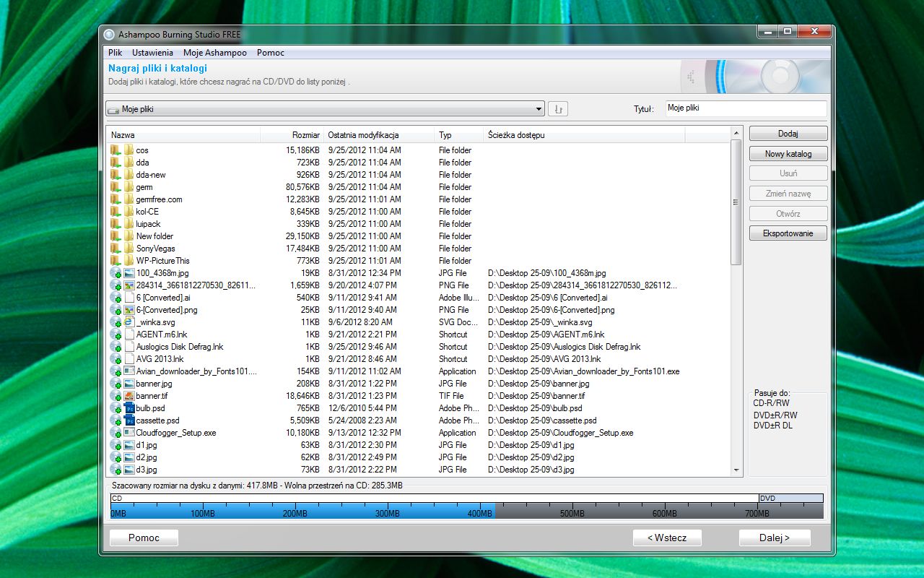Select the kol-CE folder icon
The width and height of the screenshot is (924, 578).
point(129,212)
